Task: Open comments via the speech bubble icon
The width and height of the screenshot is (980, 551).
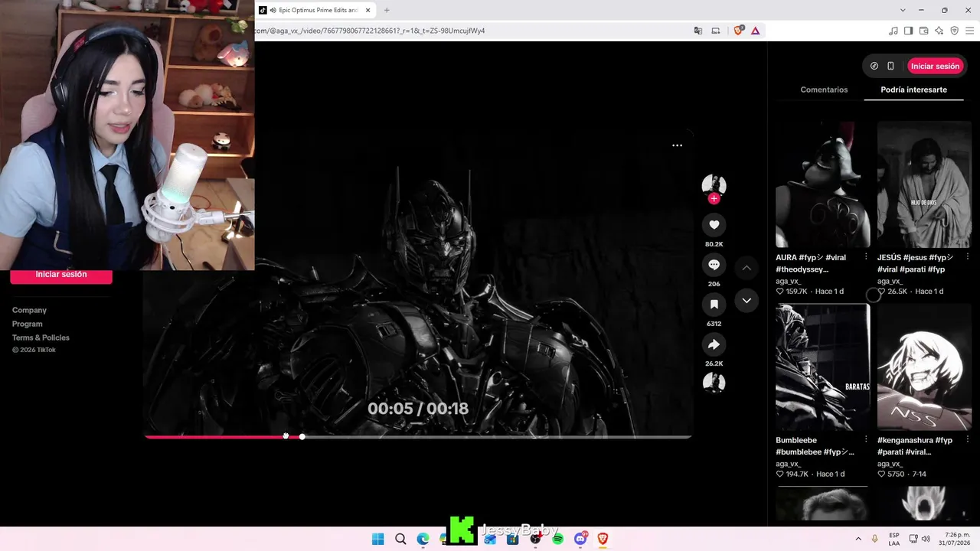Action: click(714, 265)
